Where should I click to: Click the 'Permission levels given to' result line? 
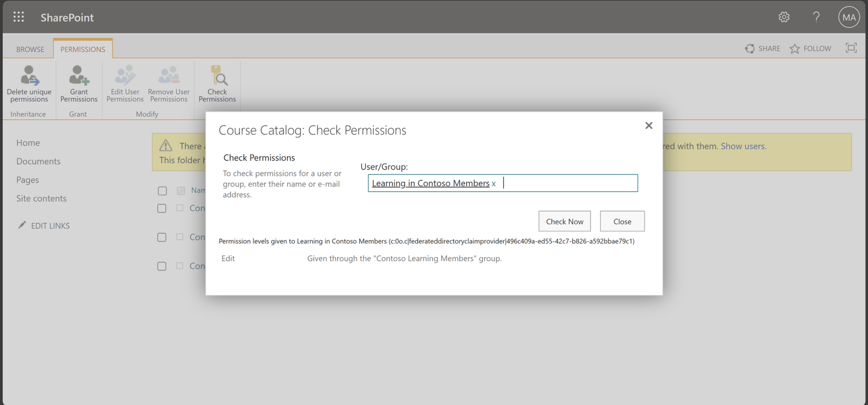point(427,241)
